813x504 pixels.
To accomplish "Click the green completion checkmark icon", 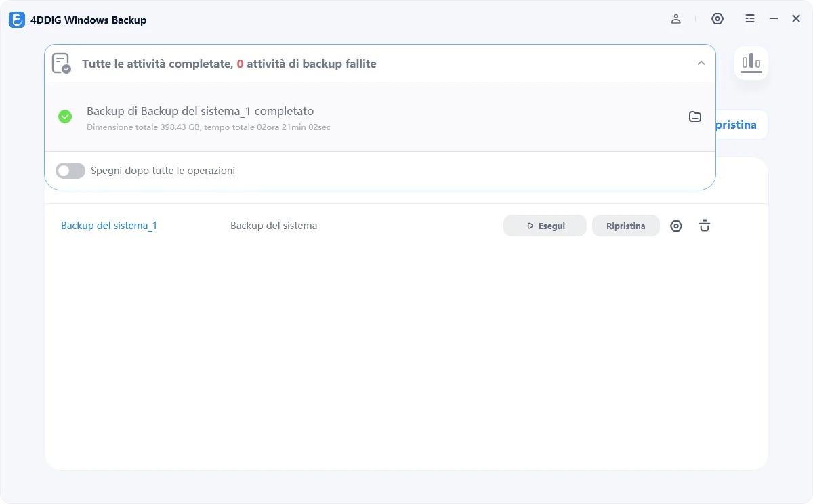I will tap(65, 117).
